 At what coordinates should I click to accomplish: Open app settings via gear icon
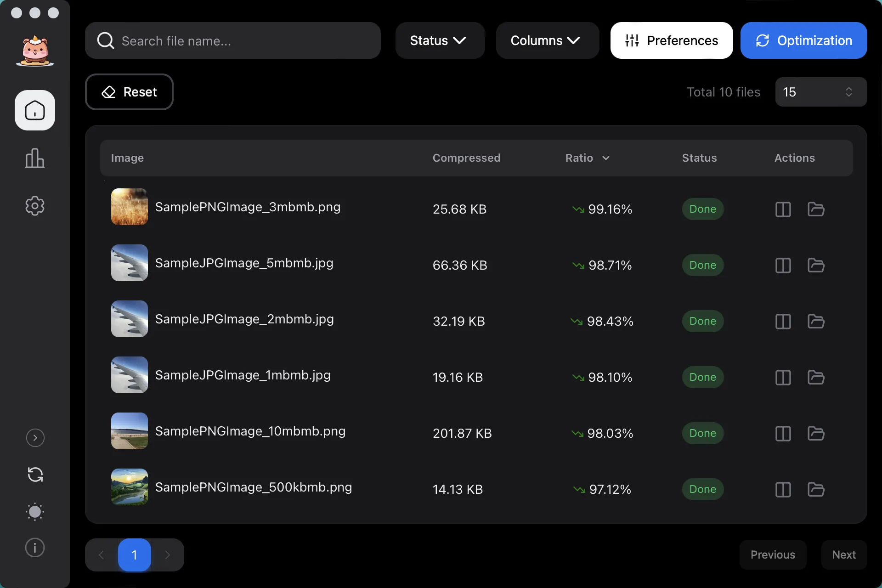pyautogui.click(x=34, y=206)
